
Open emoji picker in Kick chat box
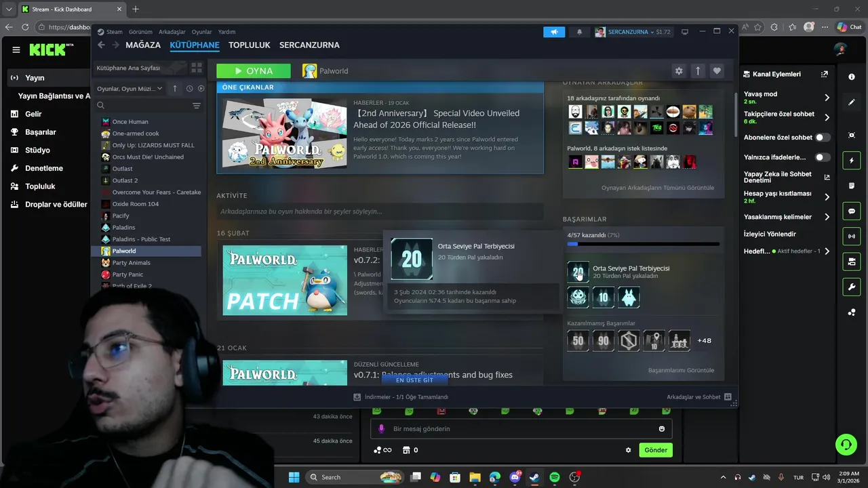(x=662, y=428)
